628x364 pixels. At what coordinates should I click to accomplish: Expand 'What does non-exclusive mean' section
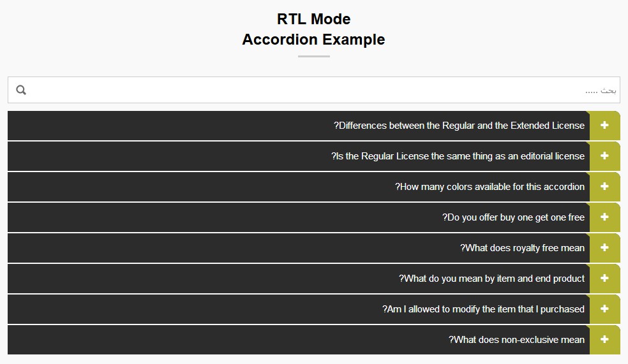(x=516, y=340)
